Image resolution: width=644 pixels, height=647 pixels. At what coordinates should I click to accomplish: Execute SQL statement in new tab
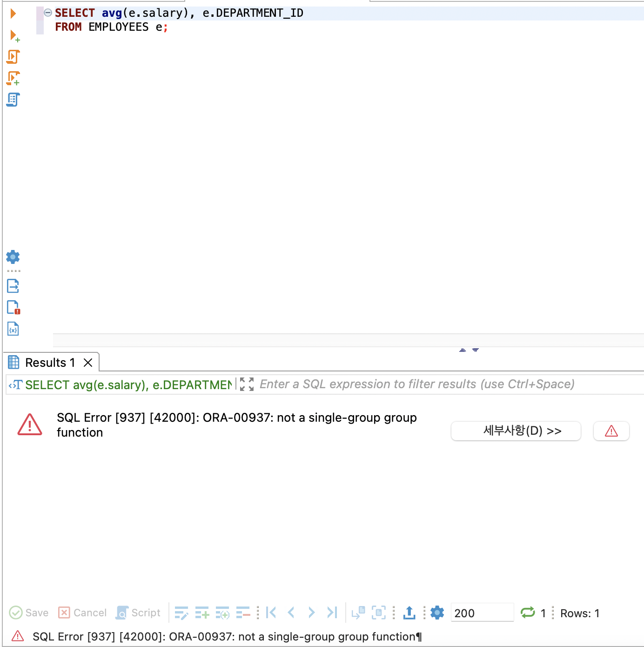tap(14, 35)
